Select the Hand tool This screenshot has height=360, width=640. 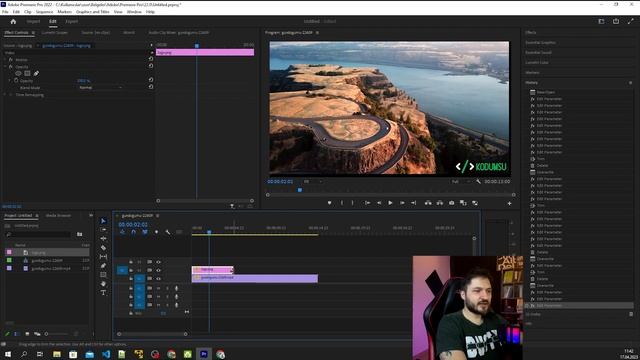[x=103, y=284]
